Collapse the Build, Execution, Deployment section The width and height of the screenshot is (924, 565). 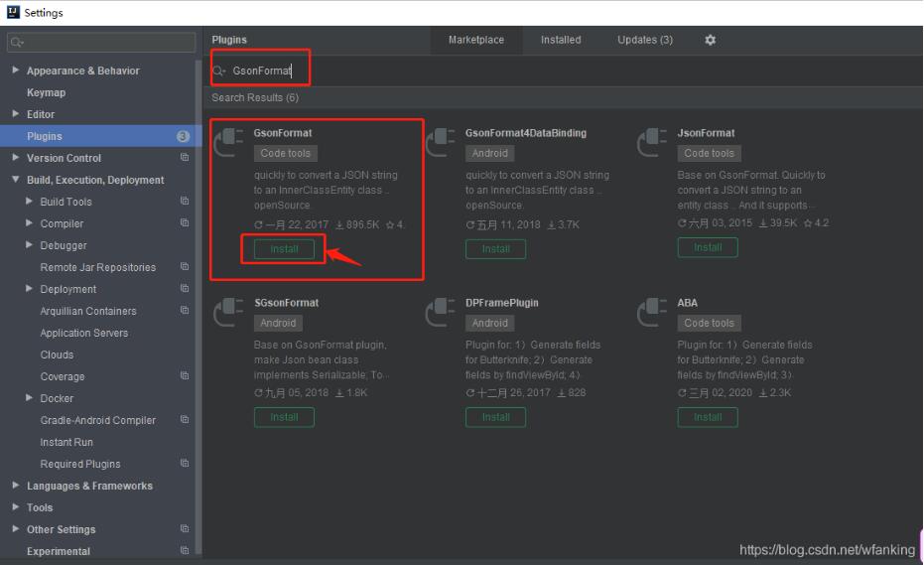15,180
